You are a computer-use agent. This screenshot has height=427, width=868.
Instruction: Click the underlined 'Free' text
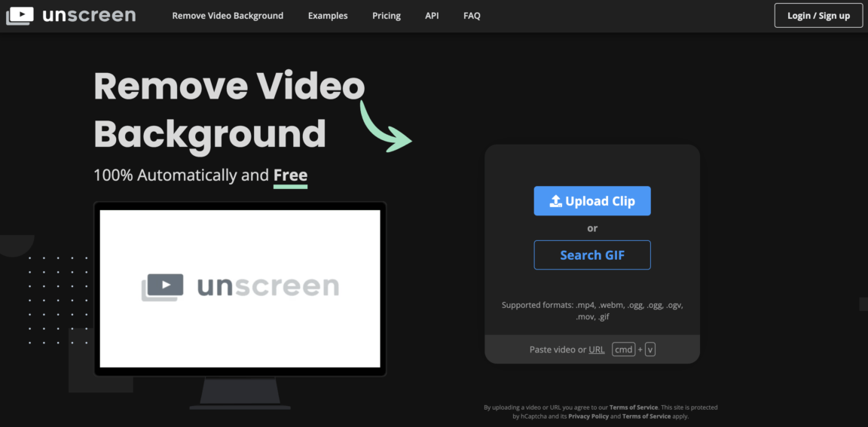pos(290,176)
